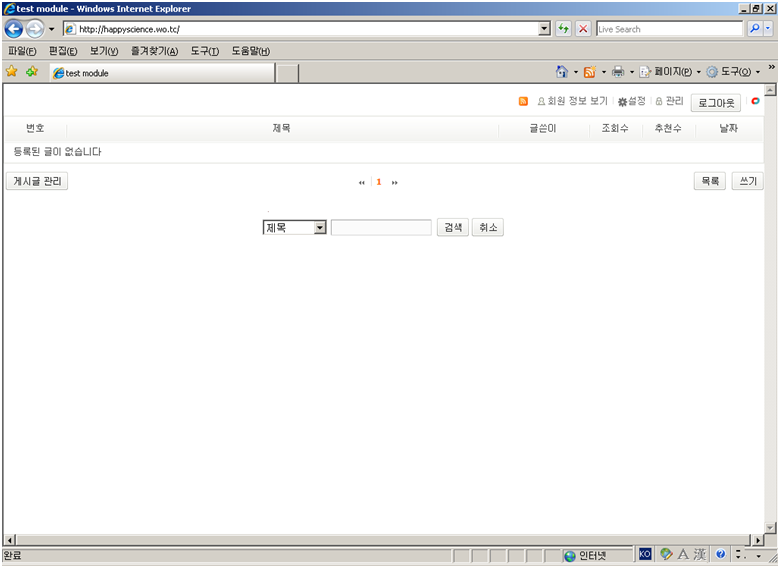Screen dimensions: 780x568
Task: Click the 조회수 column header
Action: pyautogui.click(x=615, y=128)
